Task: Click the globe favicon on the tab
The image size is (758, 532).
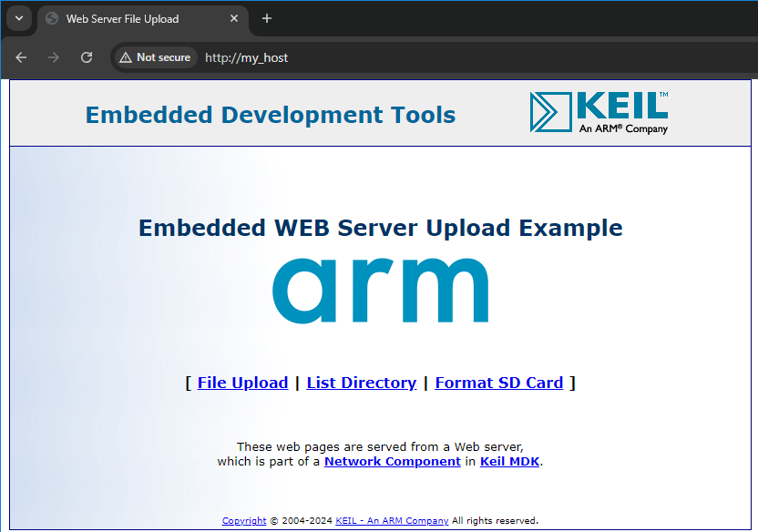Action: click(52, 19)
